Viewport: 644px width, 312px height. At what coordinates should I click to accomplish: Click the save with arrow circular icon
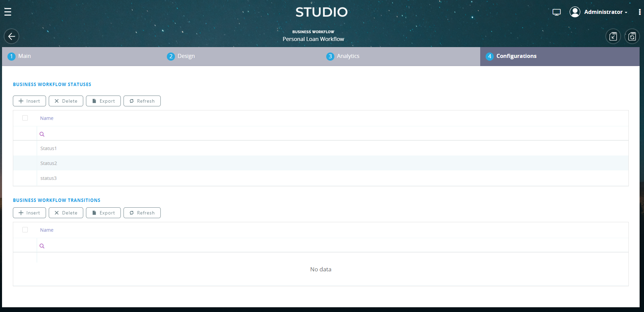coord(613,36)
